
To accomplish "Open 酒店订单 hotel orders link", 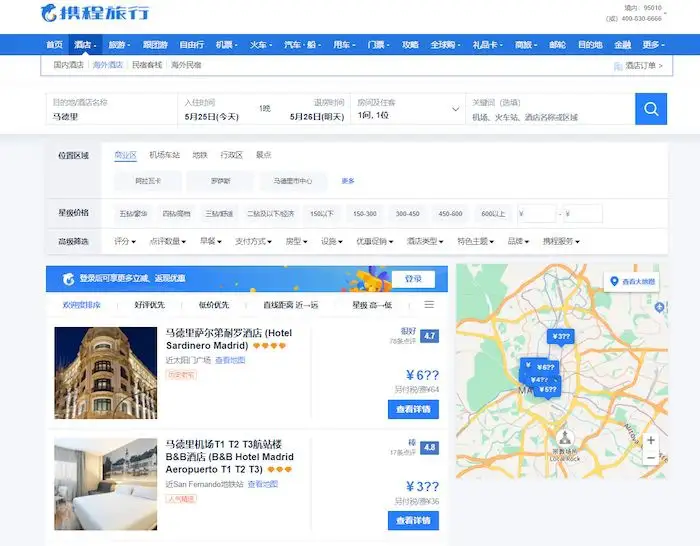I will point(638,66).
